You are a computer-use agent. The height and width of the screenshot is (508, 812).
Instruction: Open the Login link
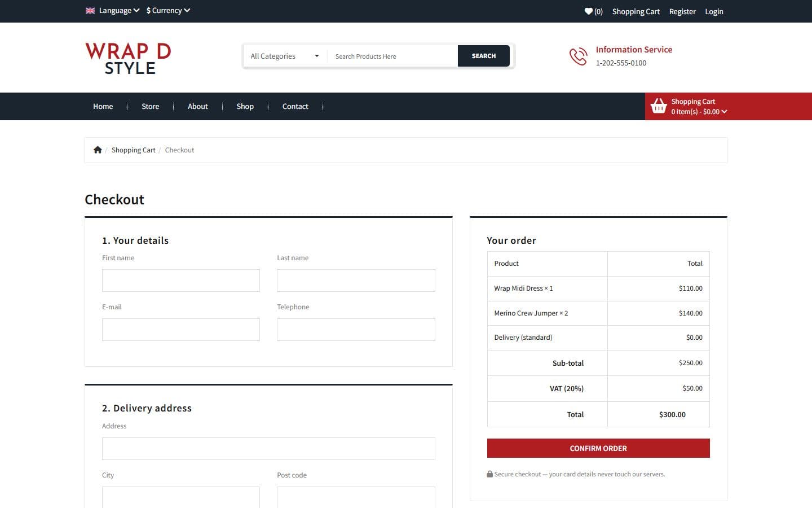[x=714, y=11]
